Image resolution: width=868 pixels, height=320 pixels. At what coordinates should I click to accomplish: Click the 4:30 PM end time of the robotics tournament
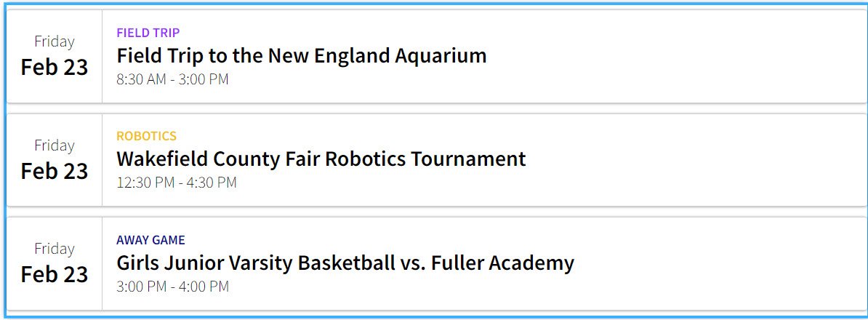pyautogui.click(x=212, y=183)
